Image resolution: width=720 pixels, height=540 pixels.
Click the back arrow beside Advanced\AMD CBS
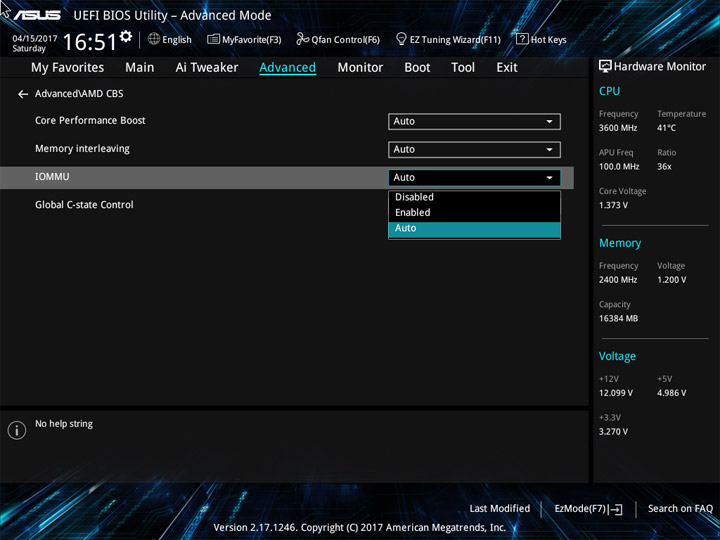[x=23, y=94]
